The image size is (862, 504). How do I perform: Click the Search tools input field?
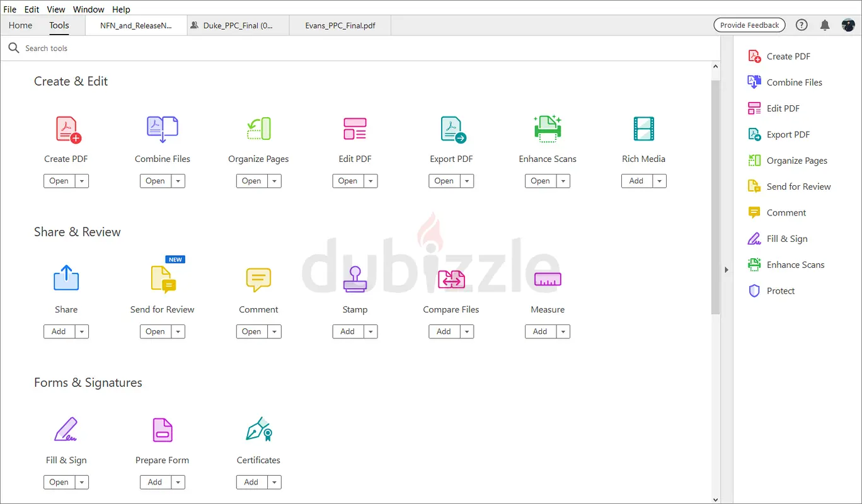tap(189, 49)
